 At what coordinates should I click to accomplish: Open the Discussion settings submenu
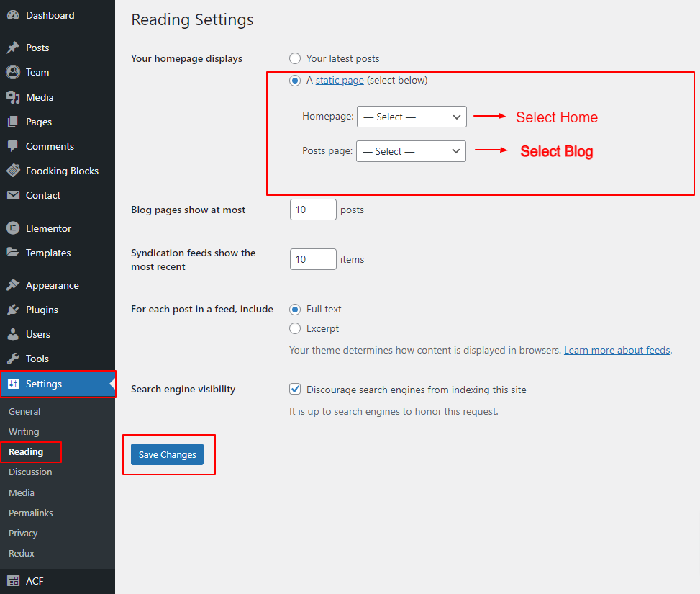(x=30, y=472)
